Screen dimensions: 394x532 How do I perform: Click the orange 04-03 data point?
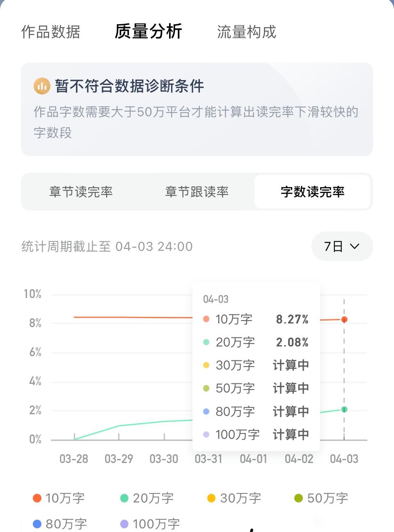344,319
